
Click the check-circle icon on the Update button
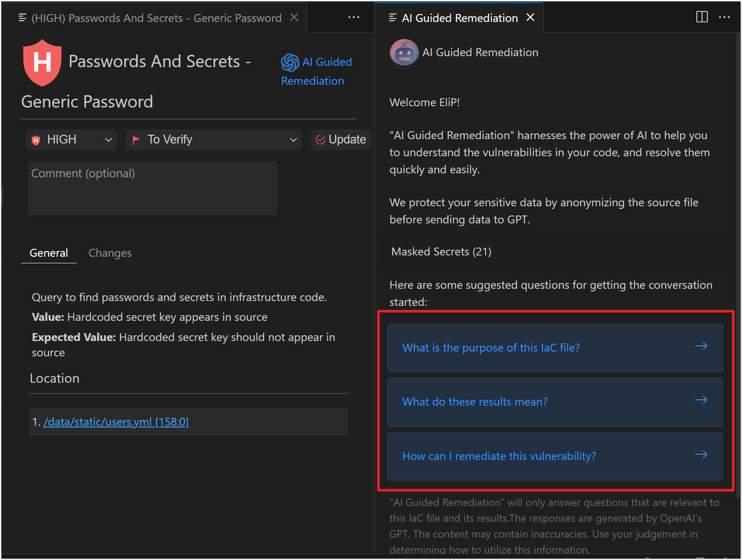pos(321,140)
